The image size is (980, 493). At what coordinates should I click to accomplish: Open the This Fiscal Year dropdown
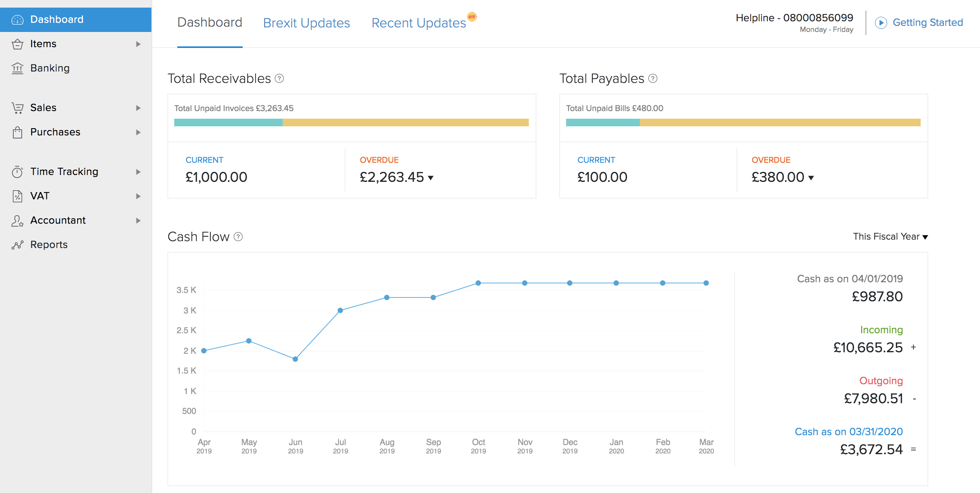point(890,237)
